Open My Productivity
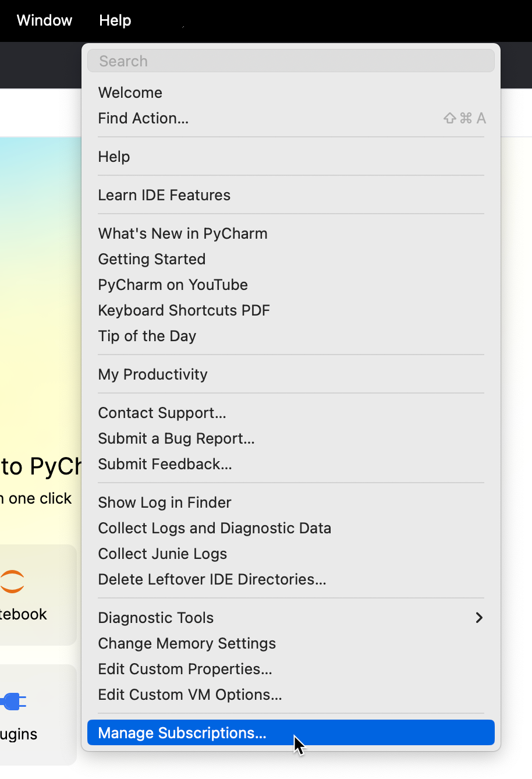 tap(152, 374)
